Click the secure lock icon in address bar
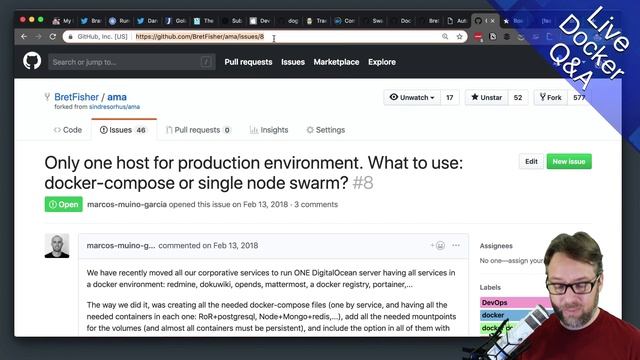The width and height of the screenshot is (640, 360). pos(71,37)
